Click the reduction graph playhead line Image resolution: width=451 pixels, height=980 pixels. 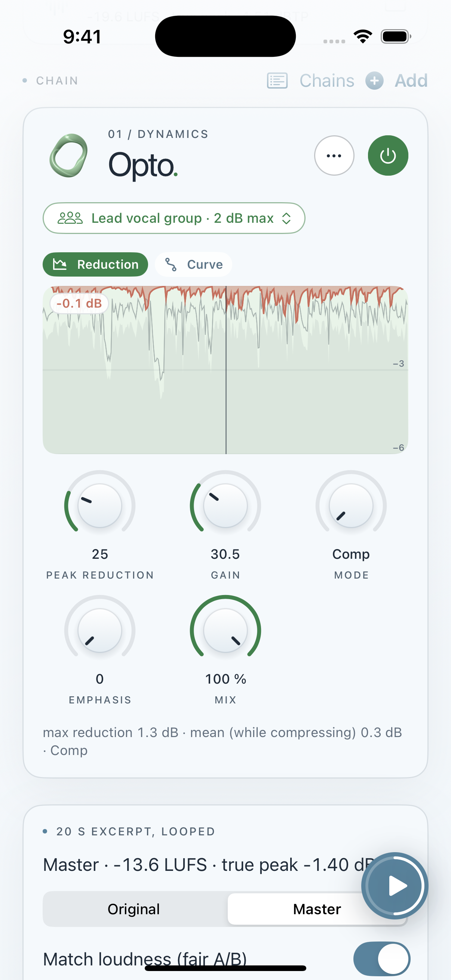[x=226, y=370]
